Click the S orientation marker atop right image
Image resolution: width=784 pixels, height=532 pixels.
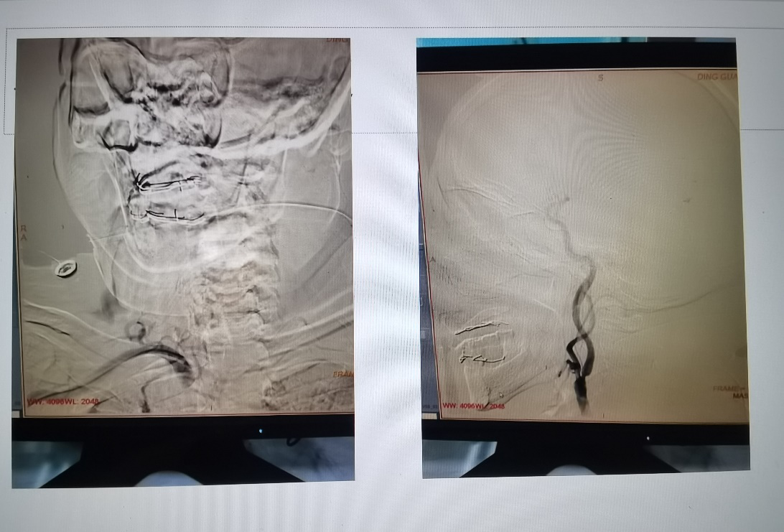[x=601, y=78]
